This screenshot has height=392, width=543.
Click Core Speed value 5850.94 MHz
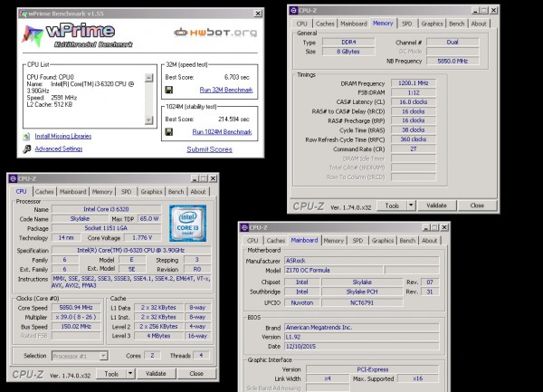click(x=76, y=308)
